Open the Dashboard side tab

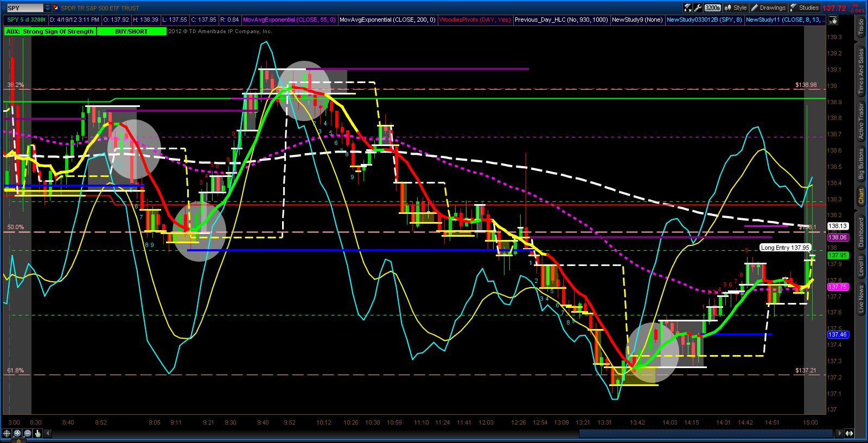coord(861,232)
